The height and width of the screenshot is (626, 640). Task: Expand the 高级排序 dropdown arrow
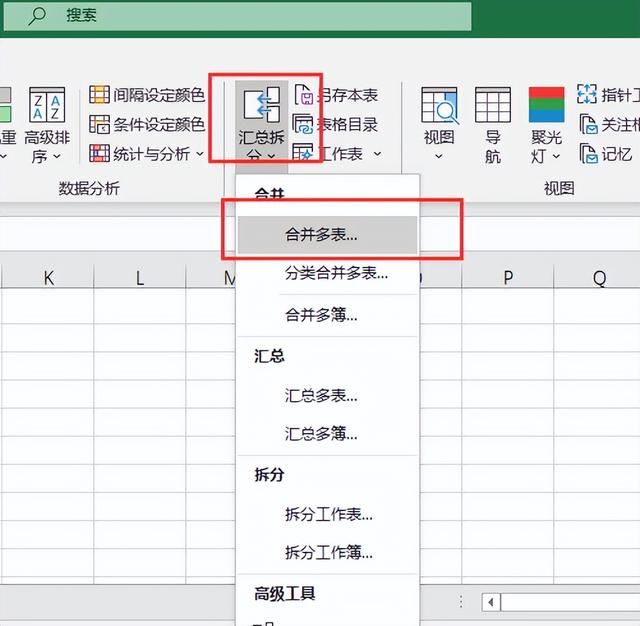(57, 156)
